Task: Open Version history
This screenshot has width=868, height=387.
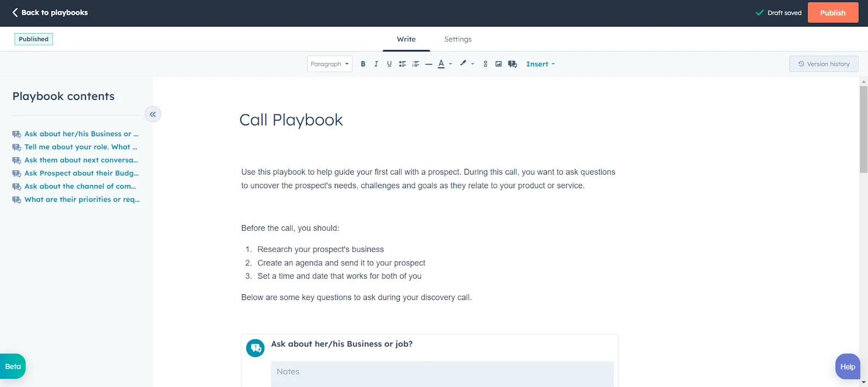Action: point(824,64)
